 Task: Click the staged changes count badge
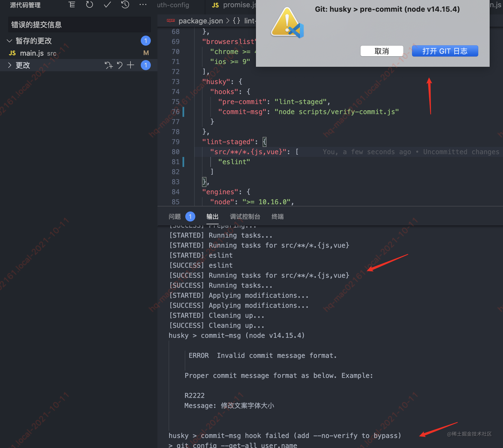pyautogui.click(x=146, y=41)
